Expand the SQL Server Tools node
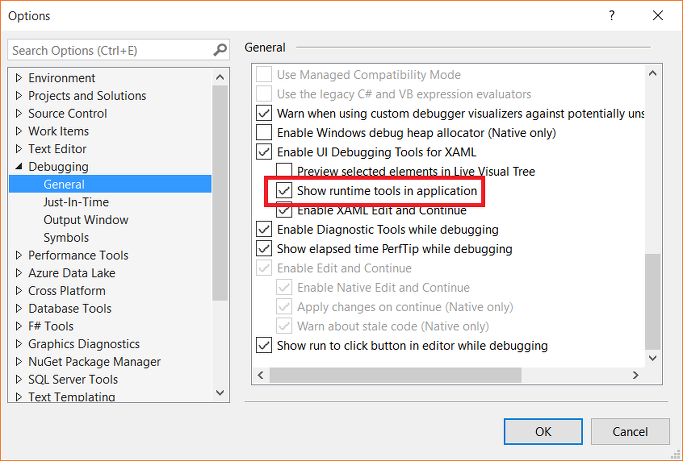Image resolution: width=683 pixels, height=461 pixels. click(x=19, y=380)
